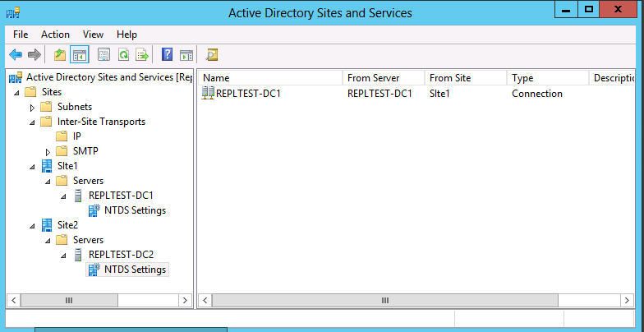Screen dimensions: 644x332
Task: Click the Properties toolbar icon
Action: click(x=103, y=54)
